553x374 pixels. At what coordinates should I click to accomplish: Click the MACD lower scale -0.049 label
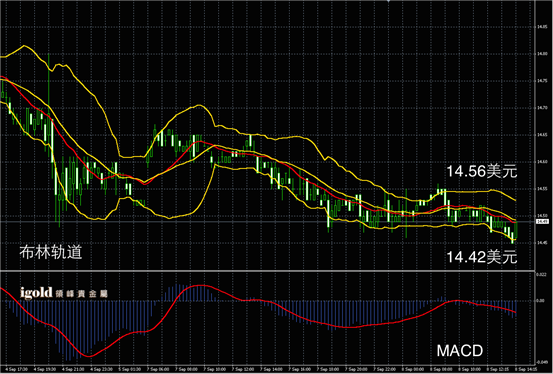[x=542, y=362]
